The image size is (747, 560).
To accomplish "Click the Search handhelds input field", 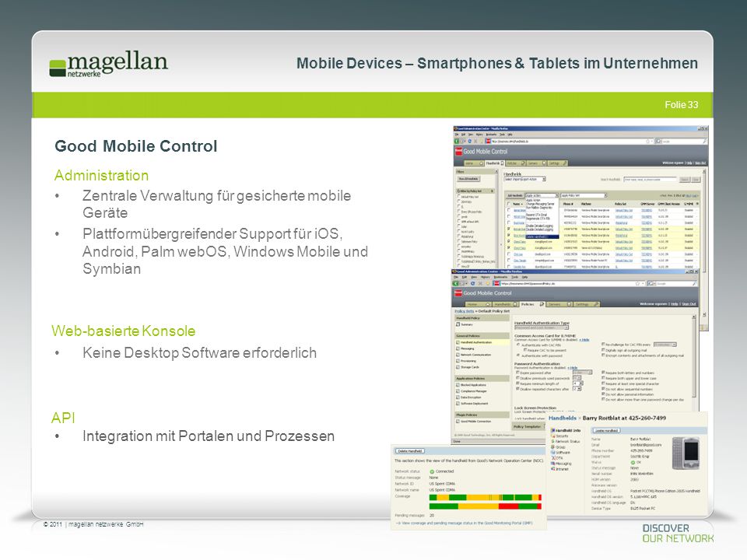I will [x=651, y=180].
